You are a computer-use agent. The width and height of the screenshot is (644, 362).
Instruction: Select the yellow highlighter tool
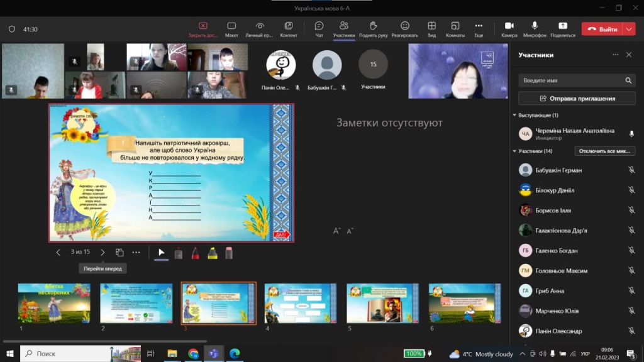(213, 253)
